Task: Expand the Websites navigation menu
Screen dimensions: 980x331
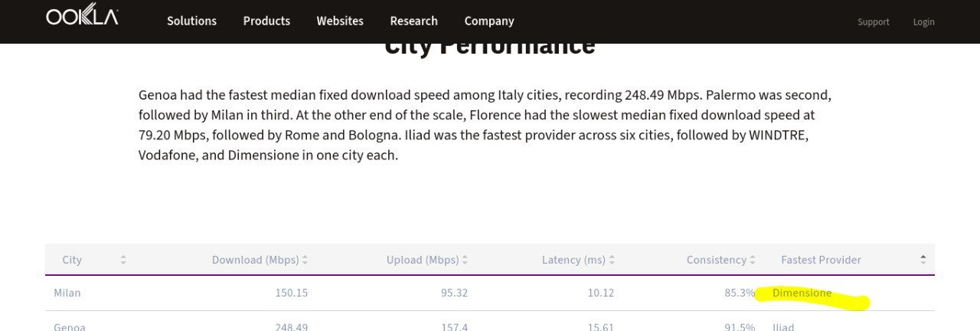Action: (340, 21)
